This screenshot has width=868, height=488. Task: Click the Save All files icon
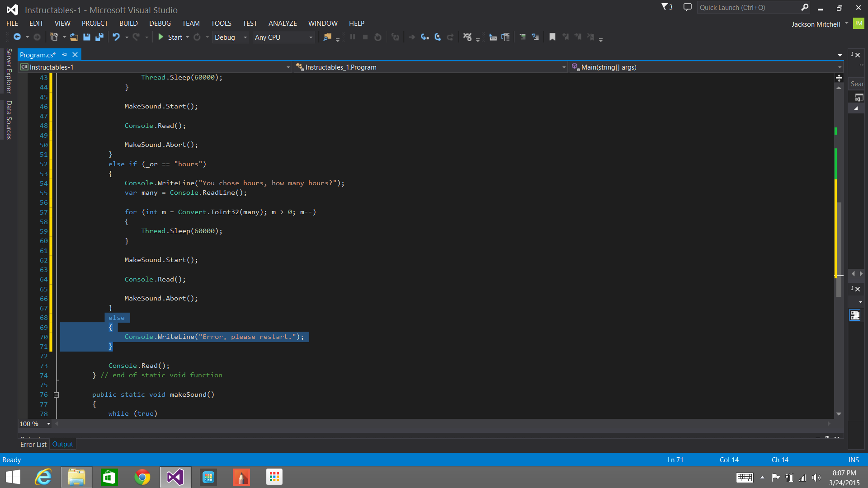click(x=99, y=37)
